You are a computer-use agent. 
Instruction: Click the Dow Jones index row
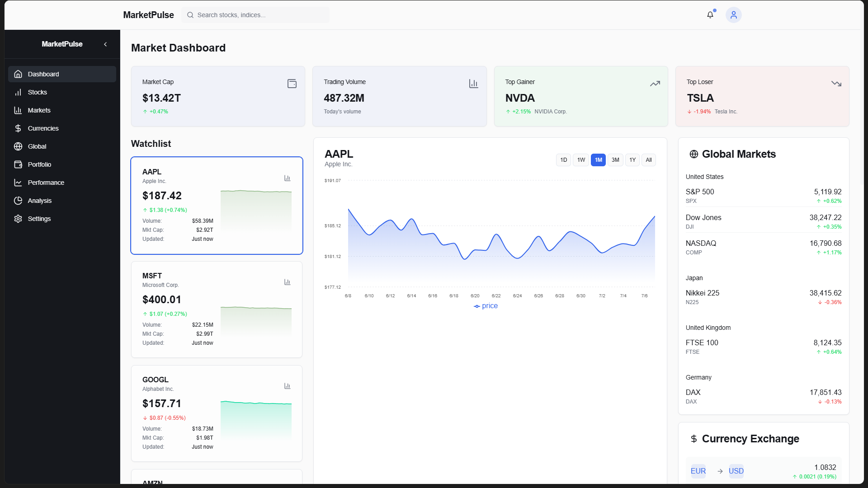(764, 221)
